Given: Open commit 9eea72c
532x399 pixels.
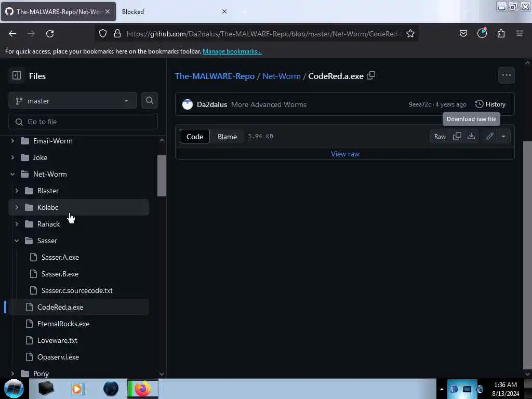Looking at the screenshot, I should [420, 104].
